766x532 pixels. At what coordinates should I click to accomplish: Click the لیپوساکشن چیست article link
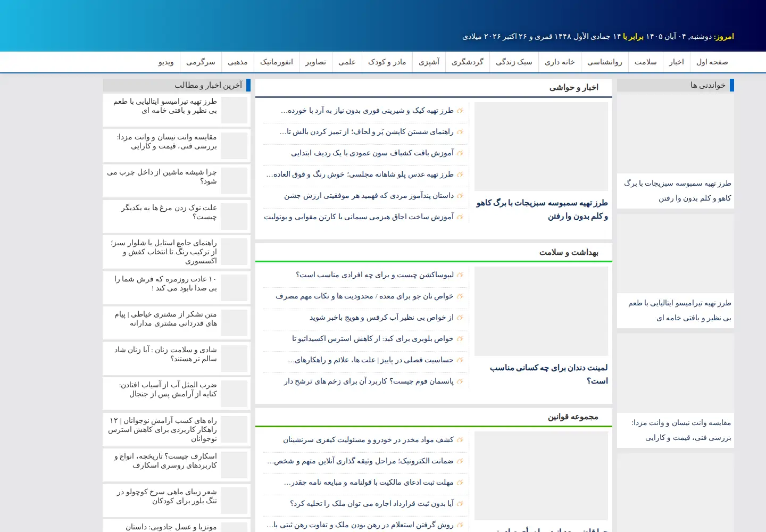[374, 275]
